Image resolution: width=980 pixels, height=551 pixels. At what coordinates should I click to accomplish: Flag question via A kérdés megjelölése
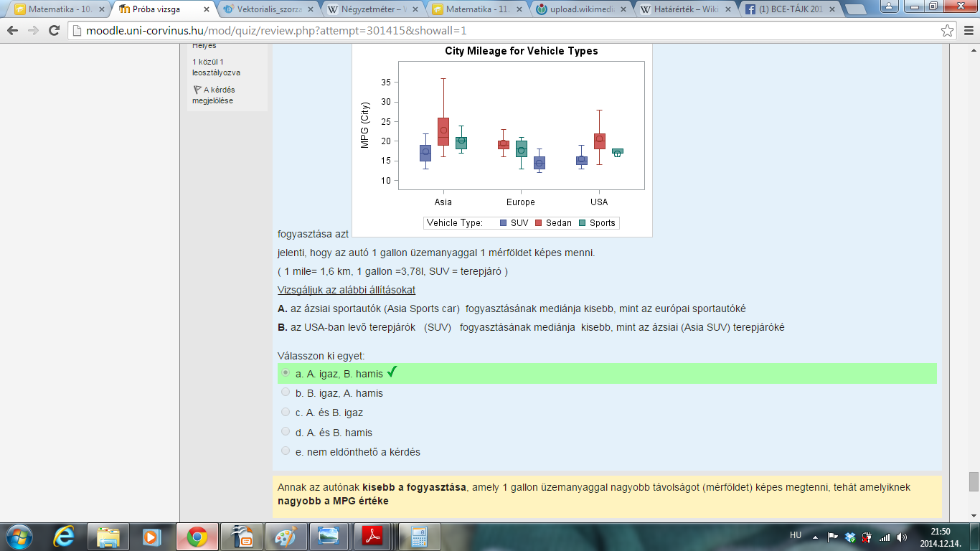click(213, 95)
